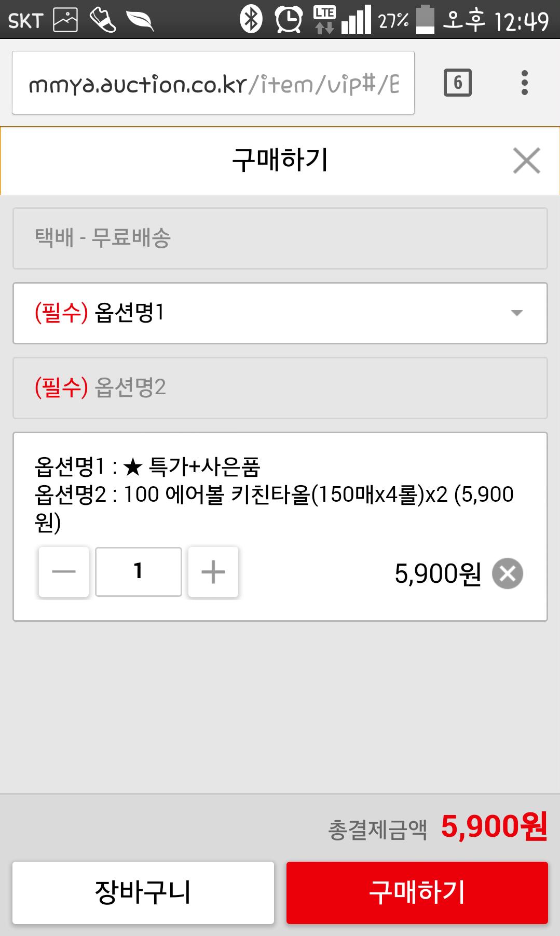Decrease quantity with the minus button
The height and width of the screenshot is (936, 560).
[64, 572]
